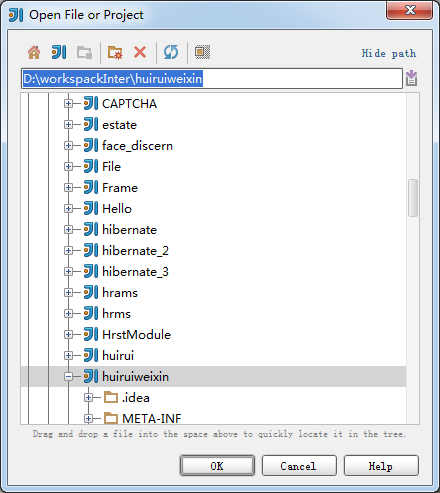Click the .idea folder icon

(111, 397)
